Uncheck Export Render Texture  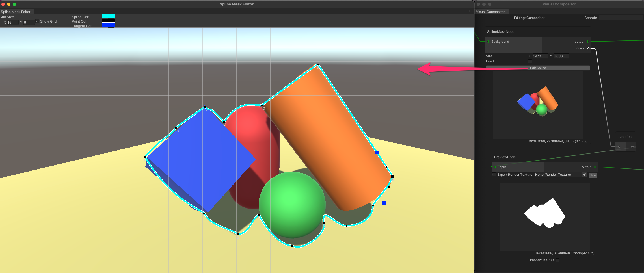coord(494,175)
